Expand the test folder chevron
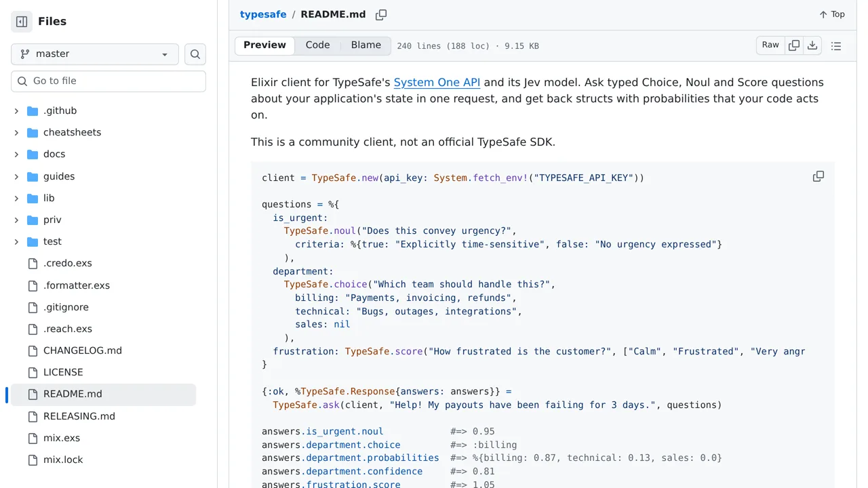 [x=16, y=241]
